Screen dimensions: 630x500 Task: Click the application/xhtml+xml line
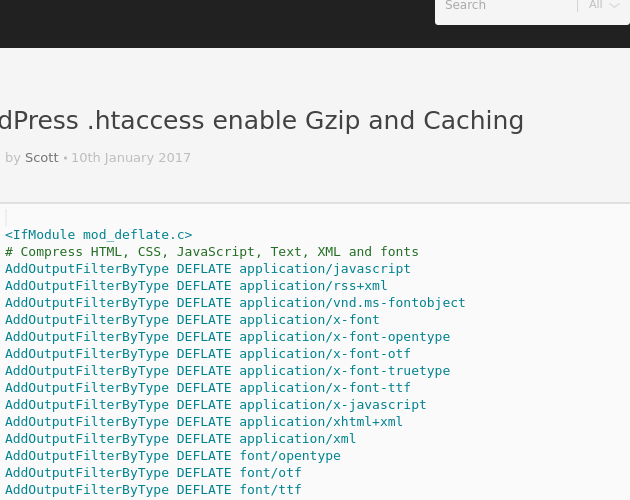click(x=204, y=422)
